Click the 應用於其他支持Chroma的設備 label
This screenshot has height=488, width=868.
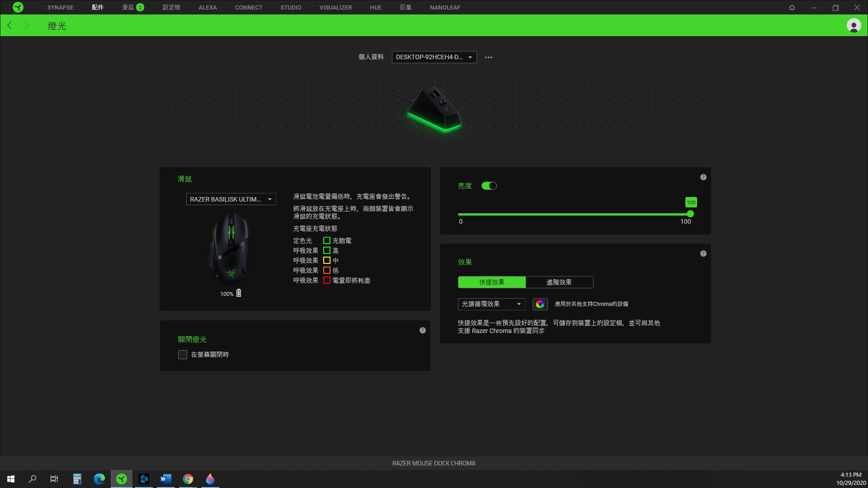point(591,304)
